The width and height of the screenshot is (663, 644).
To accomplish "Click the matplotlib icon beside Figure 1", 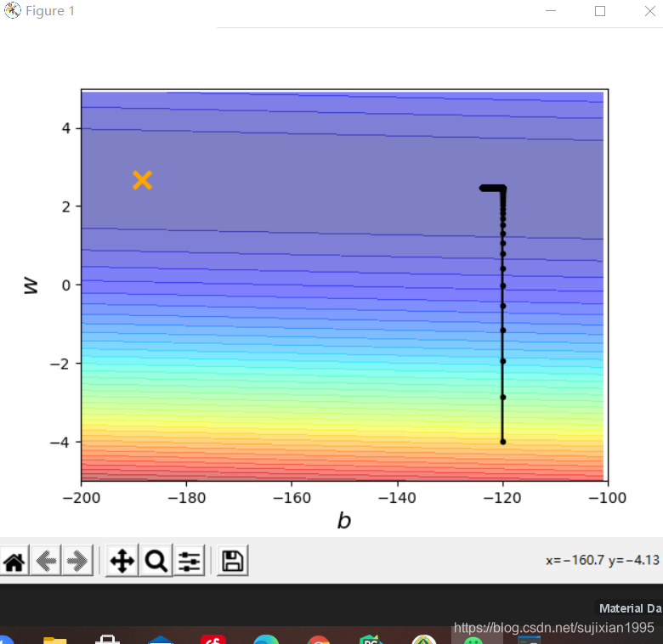I will coord(12,10).
